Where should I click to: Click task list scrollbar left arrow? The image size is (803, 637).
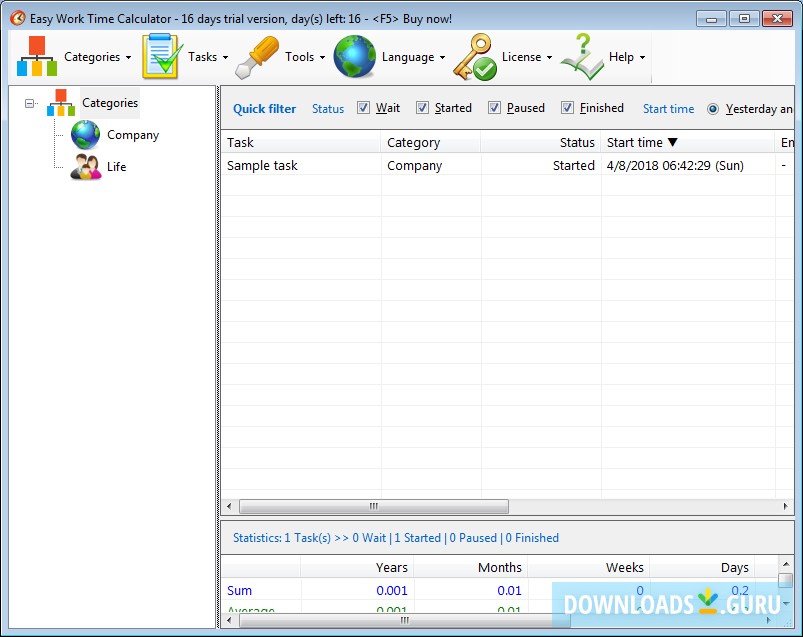tap(229, 506)
